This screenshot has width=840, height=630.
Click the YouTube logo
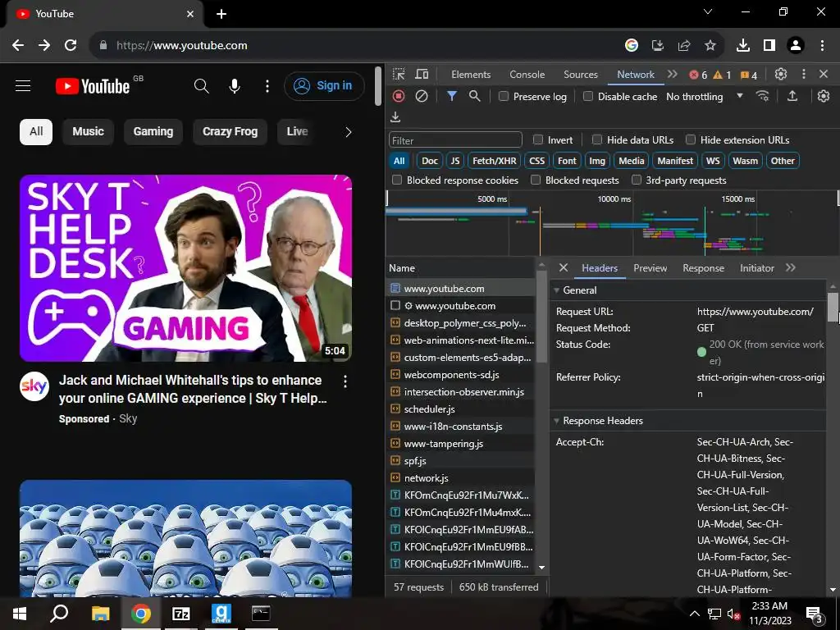tap(93, 86)
